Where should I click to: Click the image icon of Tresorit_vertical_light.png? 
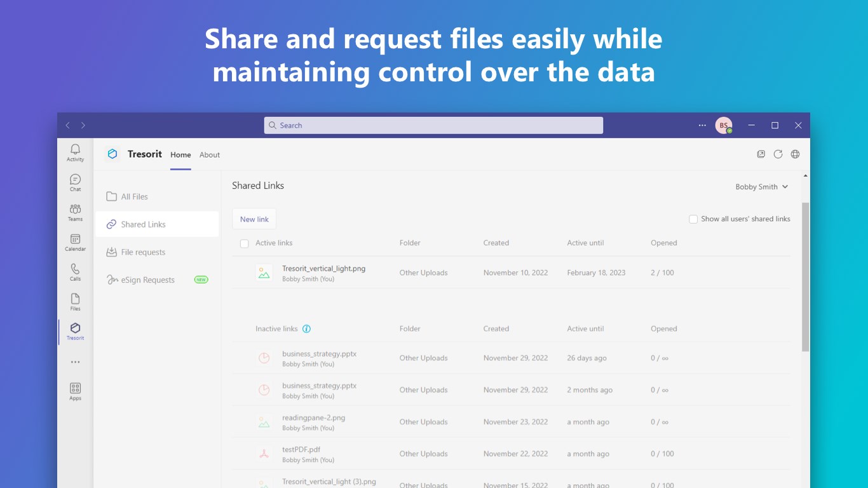pyautogui.click(x=264, y=273)
